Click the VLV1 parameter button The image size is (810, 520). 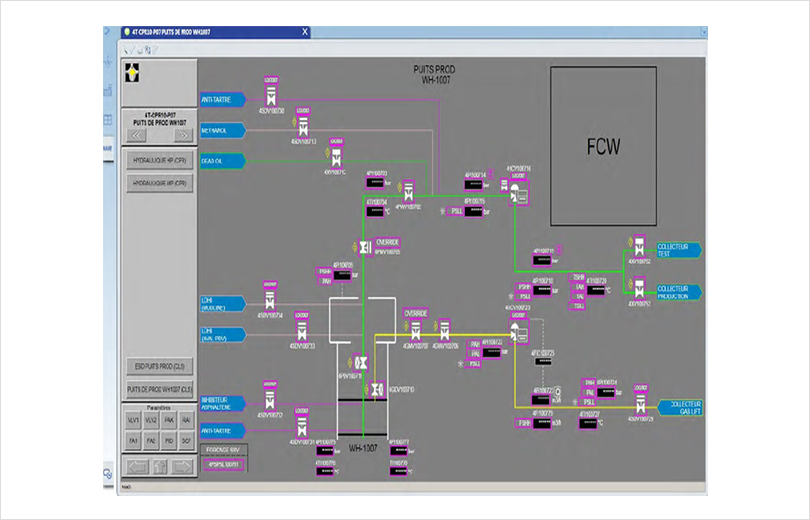[133, 420]
